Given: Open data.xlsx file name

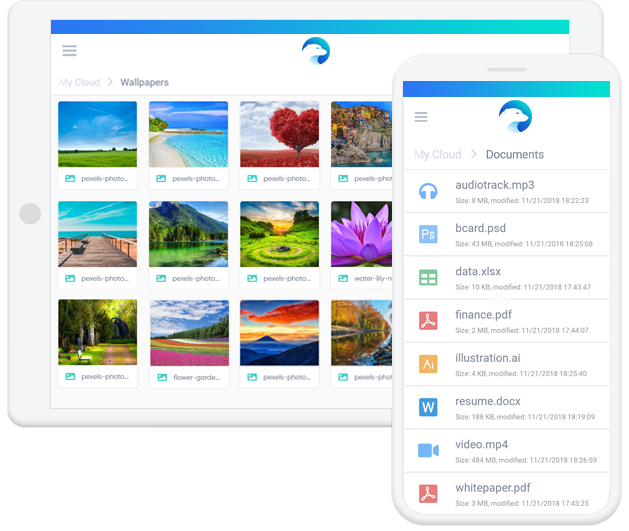Looking at the screenshot, I should click(478, 272).
